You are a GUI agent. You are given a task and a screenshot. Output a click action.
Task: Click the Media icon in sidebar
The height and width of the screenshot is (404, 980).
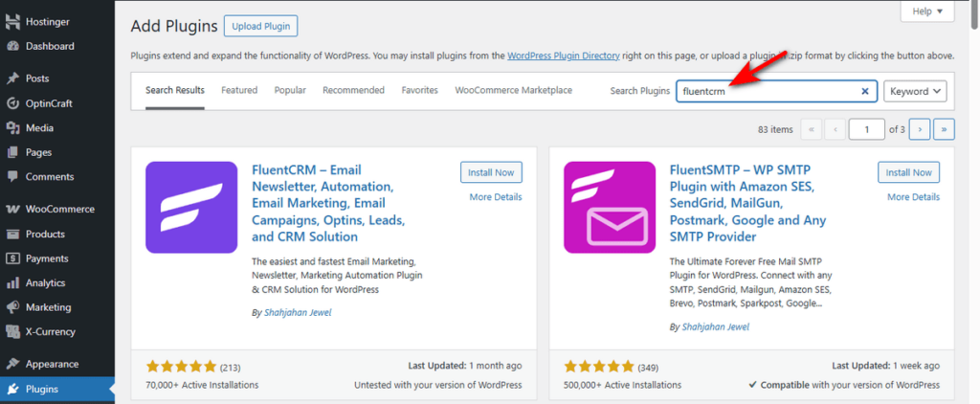click(x=12, y=128)
